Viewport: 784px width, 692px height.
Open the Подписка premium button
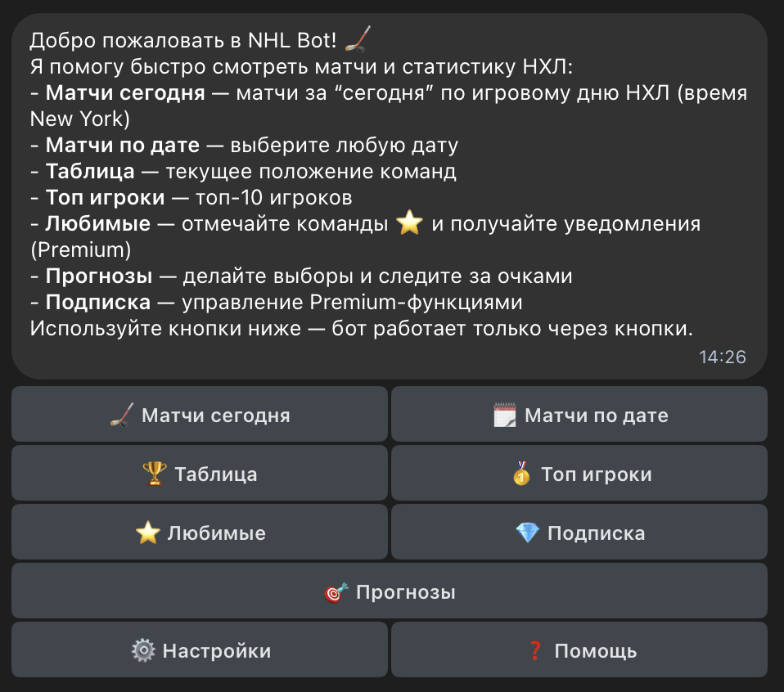579,533
